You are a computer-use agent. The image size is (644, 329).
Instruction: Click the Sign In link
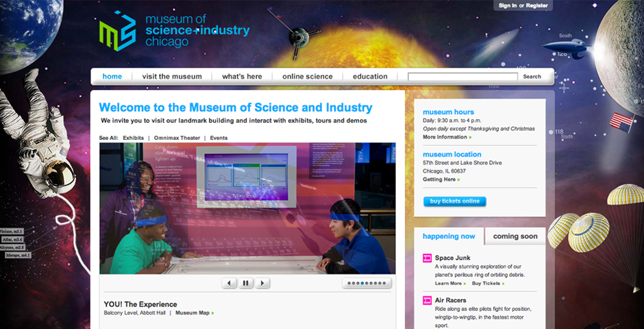508,5
